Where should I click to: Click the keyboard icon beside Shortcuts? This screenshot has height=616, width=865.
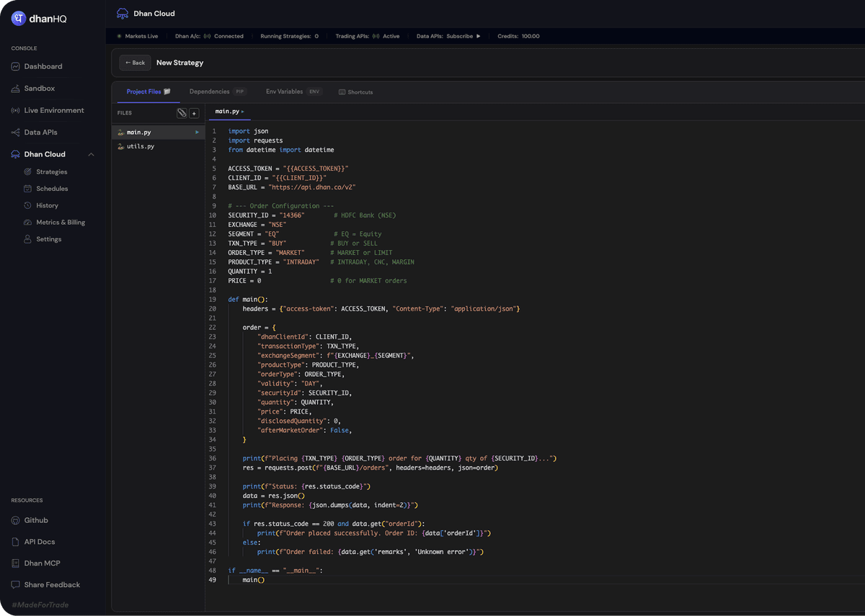[342, 92]
